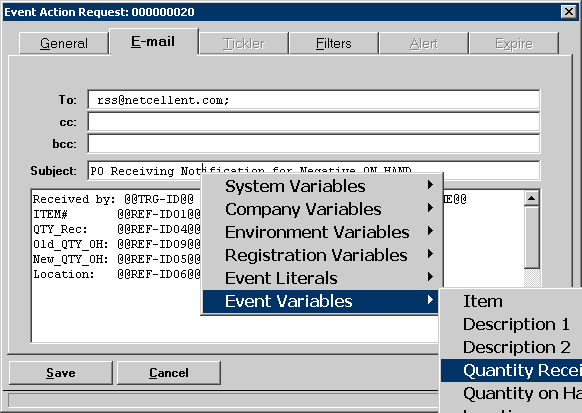Click the Event Literals submenu arrow

(430, 276)
